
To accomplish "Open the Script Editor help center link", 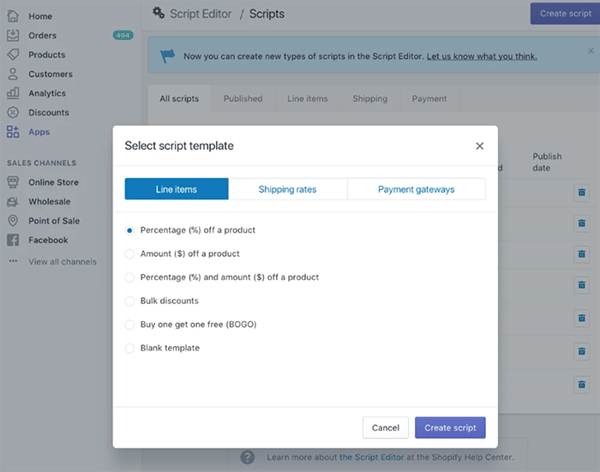I will coord(372,457).
